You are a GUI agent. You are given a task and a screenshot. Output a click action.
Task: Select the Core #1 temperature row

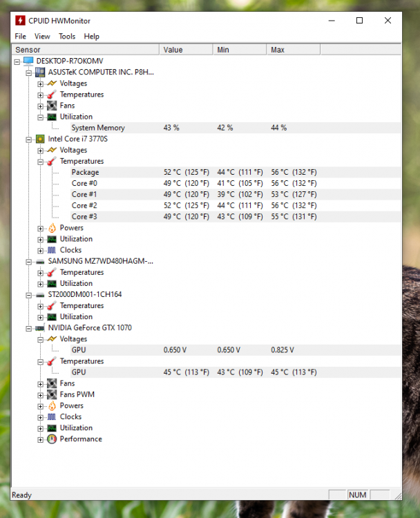click(236, 194)
